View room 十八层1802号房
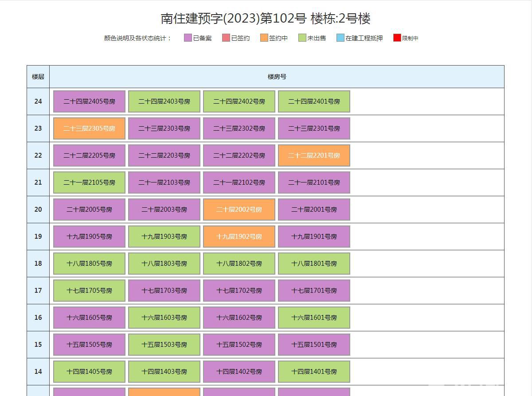This screenshot has width=532, height=396. point(239,264)
